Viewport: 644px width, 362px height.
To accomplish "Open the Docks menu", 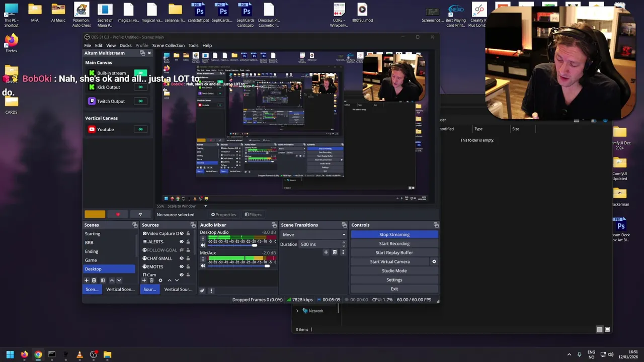I will click(x=125, y=45).
